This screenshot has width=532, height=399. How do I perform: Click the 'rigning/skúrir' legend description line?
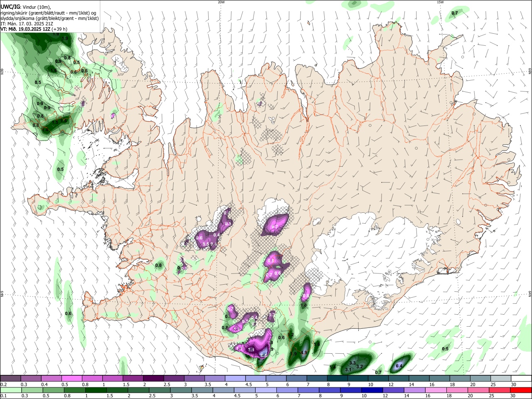[x=48, y=12]
